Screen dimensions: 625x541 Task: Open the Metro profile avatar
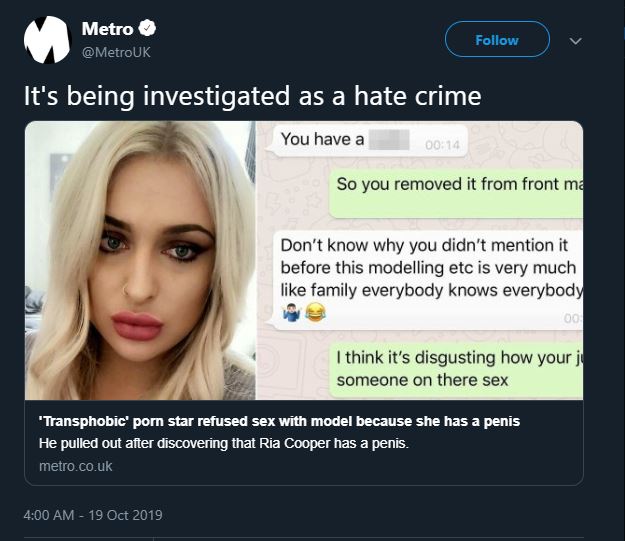coord(47,40)
